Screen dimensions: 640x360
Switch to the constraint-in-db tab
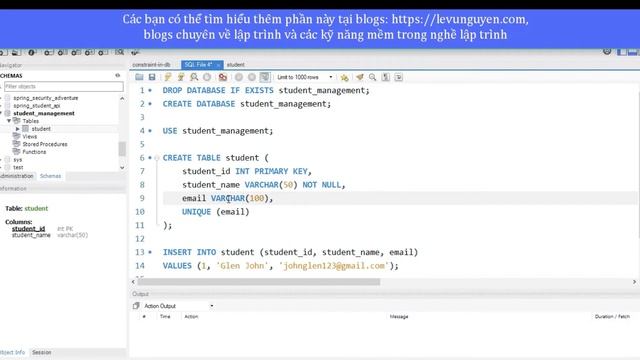[151, 64]
